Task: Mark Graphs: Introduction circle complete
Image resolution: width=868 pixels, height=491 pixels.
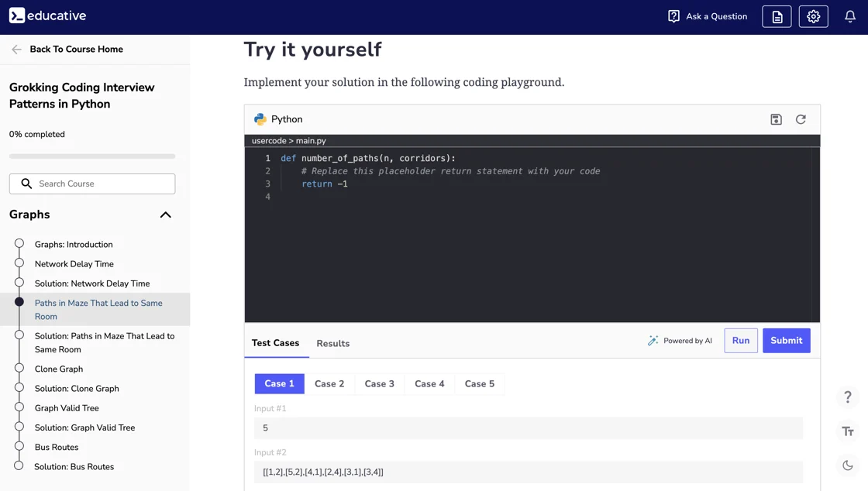Action: (19, 243)
